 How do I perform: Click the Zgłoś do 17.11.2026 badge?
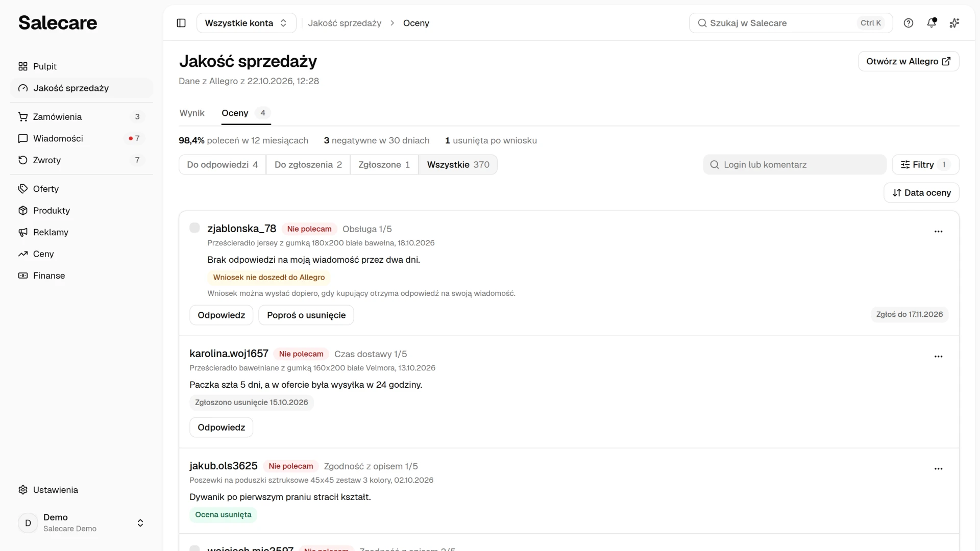point(910,314)
